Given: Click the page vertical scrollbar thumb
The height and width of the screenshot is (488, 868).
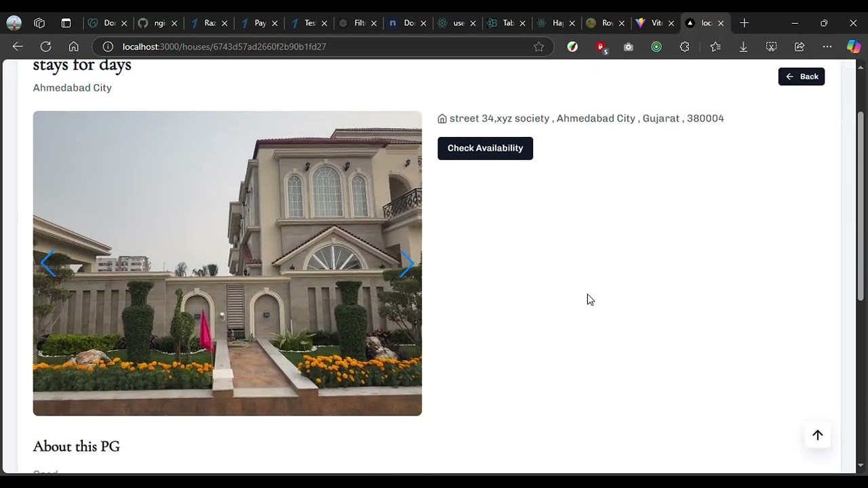Looking at the screenshot, I should click(861, 206).
